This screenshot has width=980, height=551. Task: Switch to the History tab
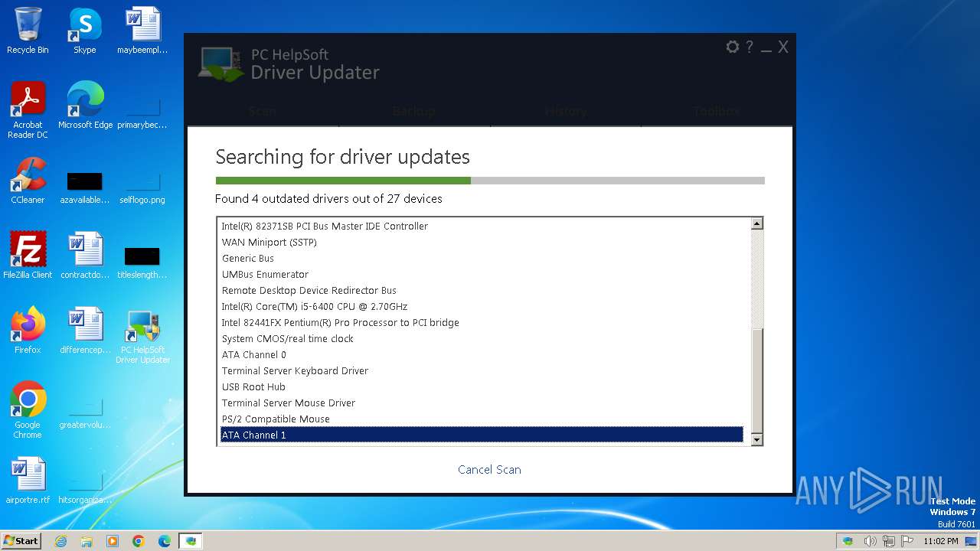click(566, 112)
